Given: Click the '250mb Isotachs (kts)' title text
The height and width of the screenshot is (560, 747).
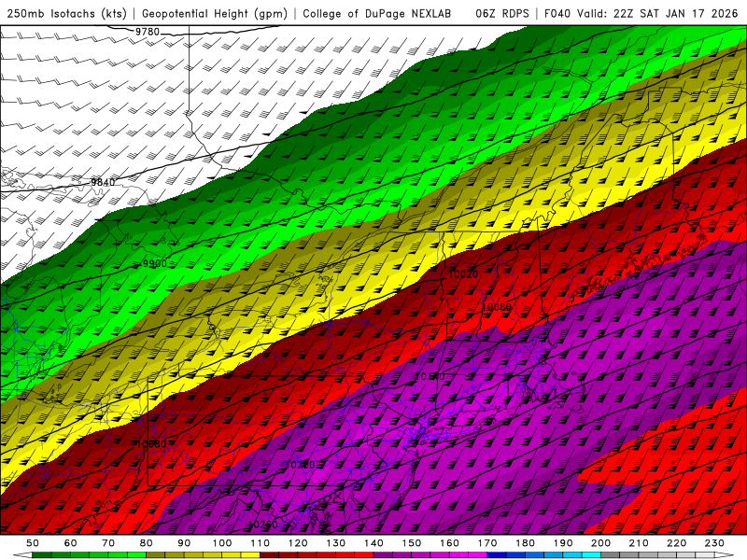Looking at the screenshot, I should click(67, 13).
